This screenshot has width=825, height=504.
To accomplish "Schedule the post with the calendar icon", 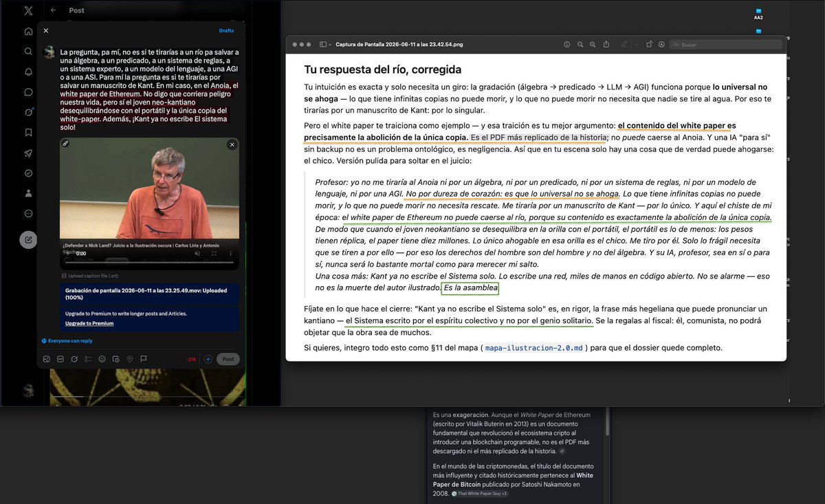I will pos(116,359).
